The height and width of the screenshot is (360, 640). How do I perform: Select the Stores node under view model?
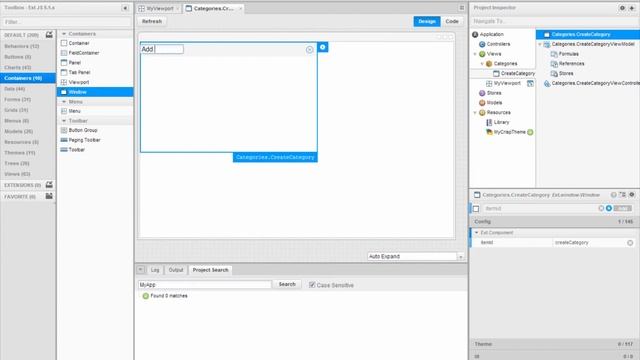coord(566,73)
